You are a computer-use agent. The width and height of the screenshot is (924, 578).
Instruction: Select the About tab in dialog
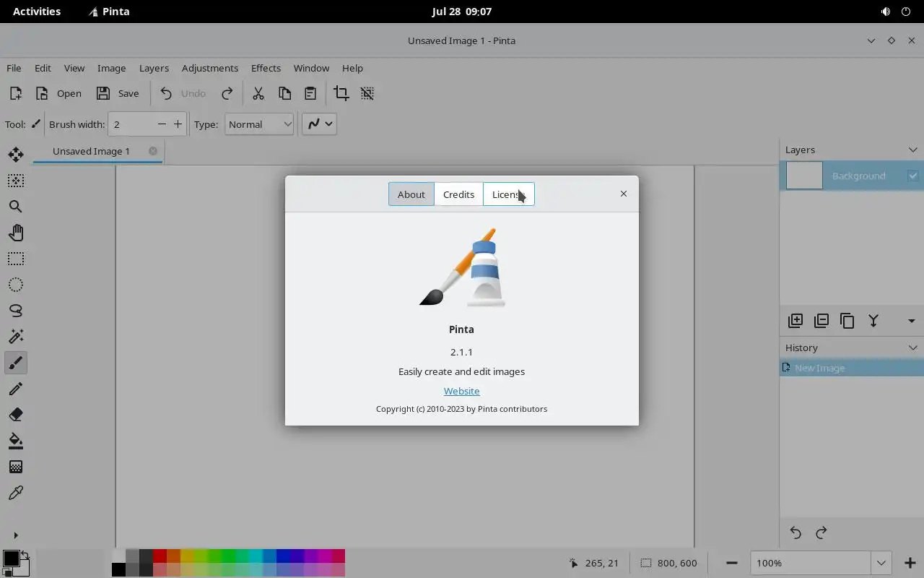(411, 194)
